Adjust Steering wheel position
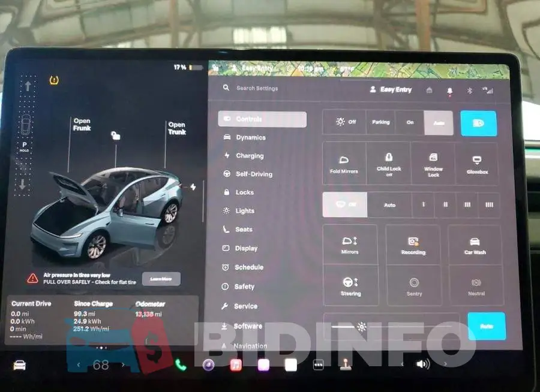The width and height of the screenshot is (540, 392). click(x=350, y=286)
